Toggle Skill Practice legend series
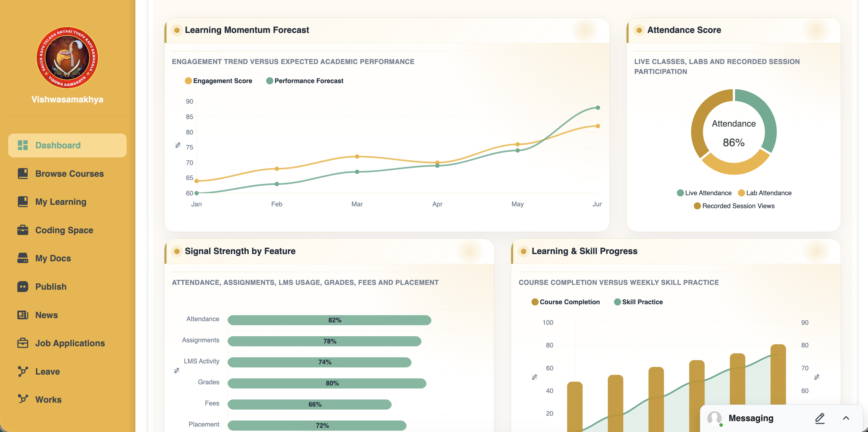Image resolution: width=868 pixels, height=432 pixels. coord(638,302)
